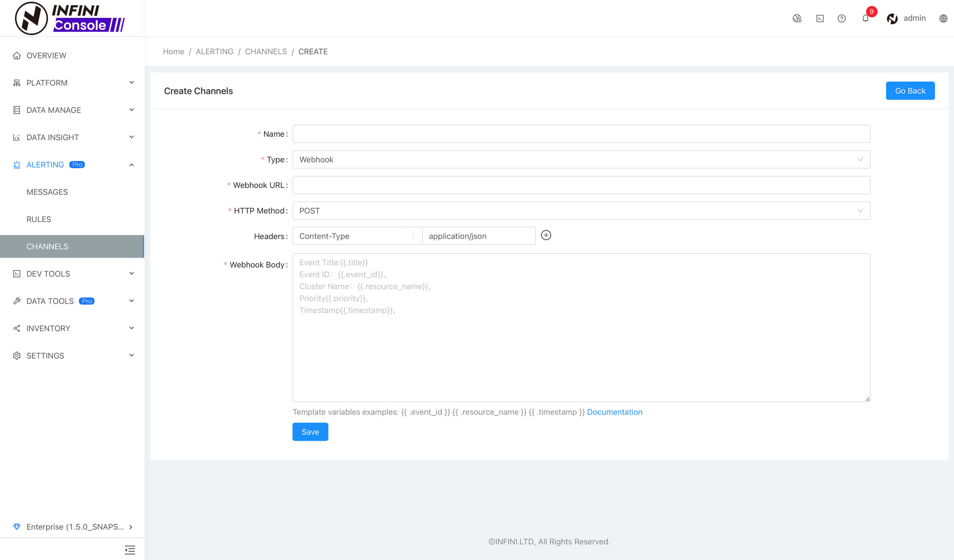Image resolution: width=954 pixels, height=560 pixels.
Task: Open the Documentation link
Action: pyautogui.click(x=614, y=412)
